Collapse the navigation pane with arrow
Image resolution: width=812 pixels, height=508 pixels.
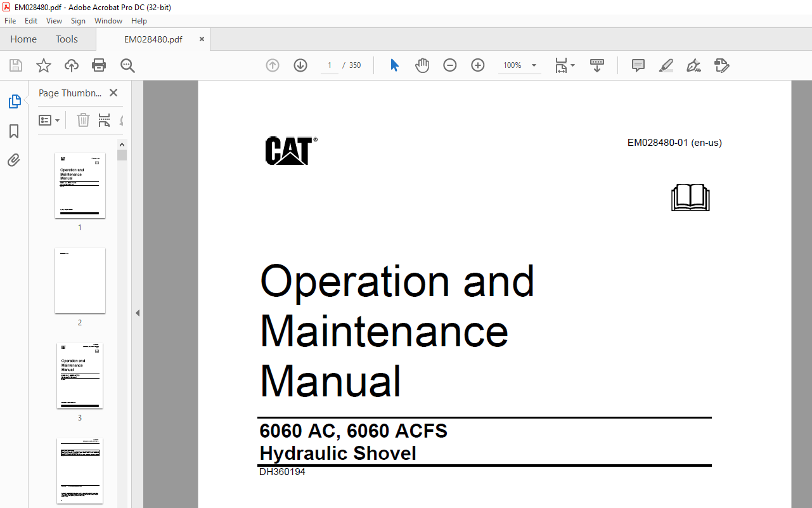click(x=138, y=313)
